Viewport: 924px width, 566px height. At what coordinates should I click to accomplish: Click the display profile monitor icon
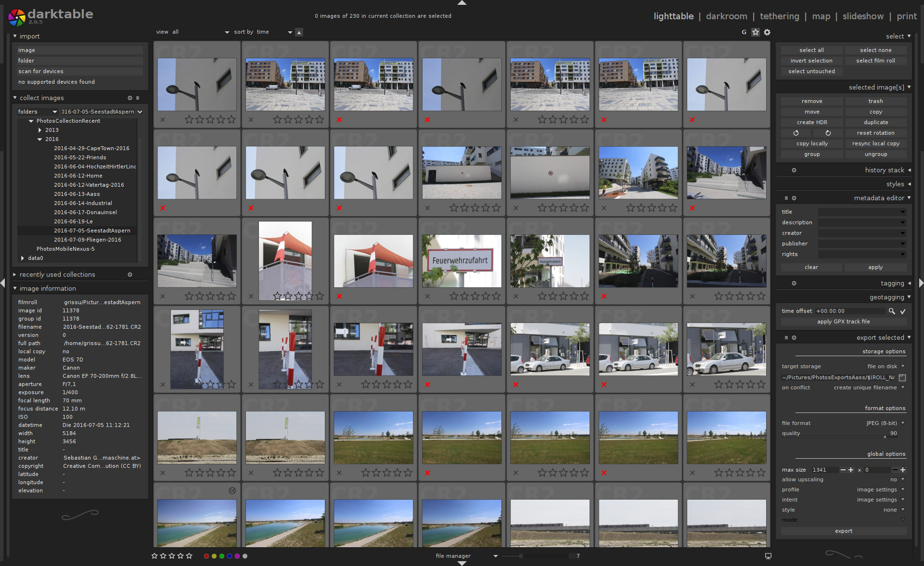pyautogui.click(x=768, y=556)
